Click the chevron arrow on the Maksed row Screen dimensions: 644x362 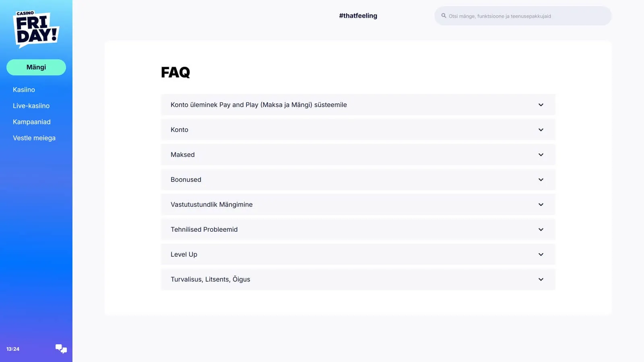[x=541, y=155]
